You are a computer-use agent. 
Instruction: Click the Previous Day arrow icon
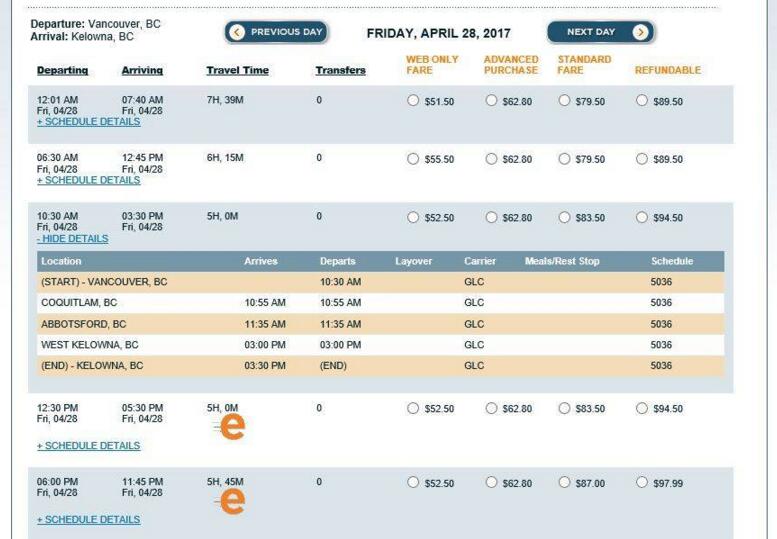click(238, 32)
